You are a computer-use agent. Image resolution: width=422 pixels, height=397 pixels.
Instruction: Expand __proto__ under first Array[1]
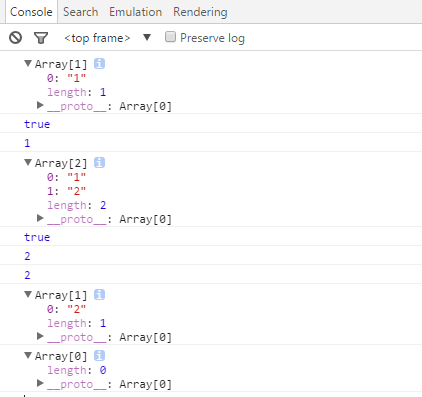tap(40, 105)
